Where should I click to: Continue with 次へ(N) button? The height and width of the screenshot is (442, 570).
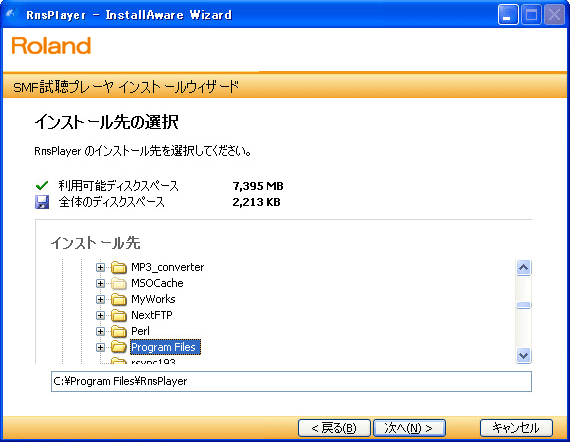[x=409, y=428]
